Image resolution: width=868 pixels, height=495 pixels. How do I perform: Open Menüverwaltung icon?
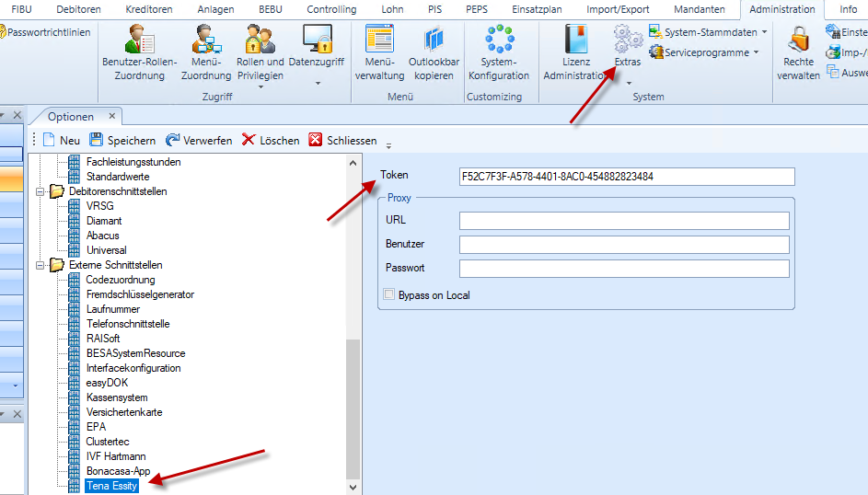coord(379,40)
